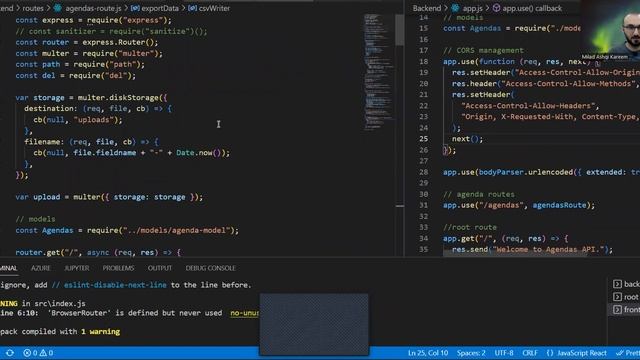Screen dimensions: 640x360
Task: Click '"uploads"' string in destination callback
Action: (93, 120)
